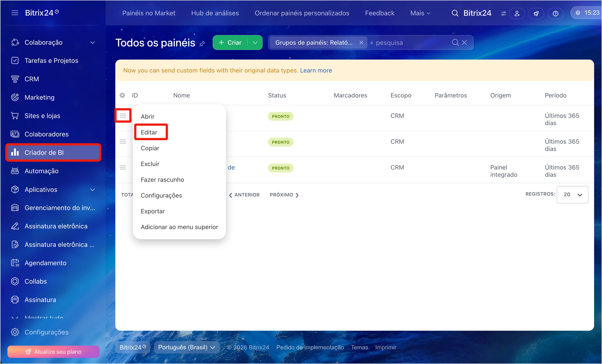Clear search with the X icon

(x=464, y=42)
